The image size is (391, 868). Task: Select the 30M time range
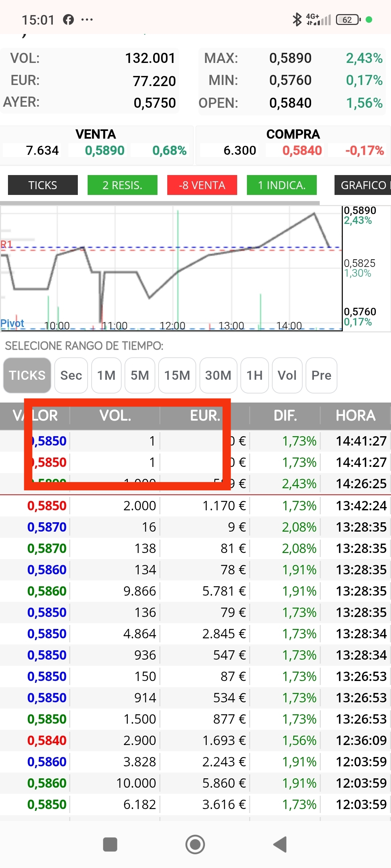pyautogui.click(x=218, y=375)
